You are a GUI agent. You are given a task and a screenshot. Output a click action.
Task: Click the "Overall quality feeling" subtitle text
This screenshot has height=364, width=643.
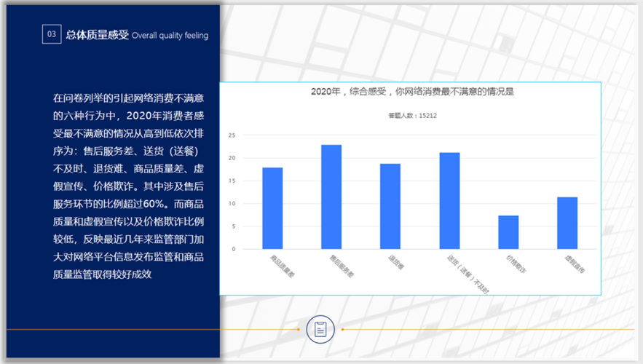click(x=170, y=35)
